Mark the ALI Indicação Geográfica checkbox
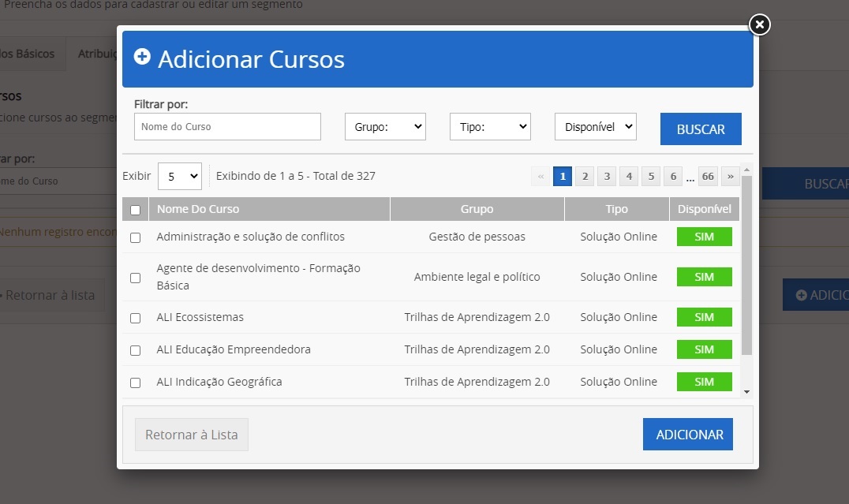 [x=135, y=383]
